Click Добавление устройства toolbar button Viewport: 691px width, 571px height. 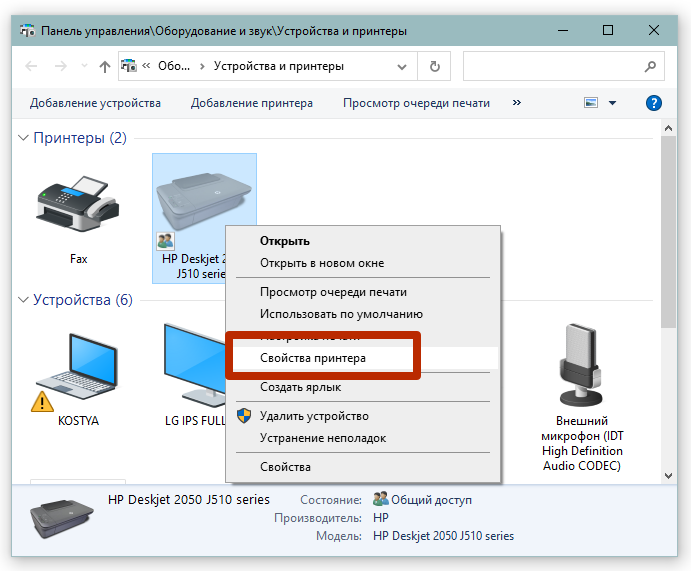click(x=95, y=103)
